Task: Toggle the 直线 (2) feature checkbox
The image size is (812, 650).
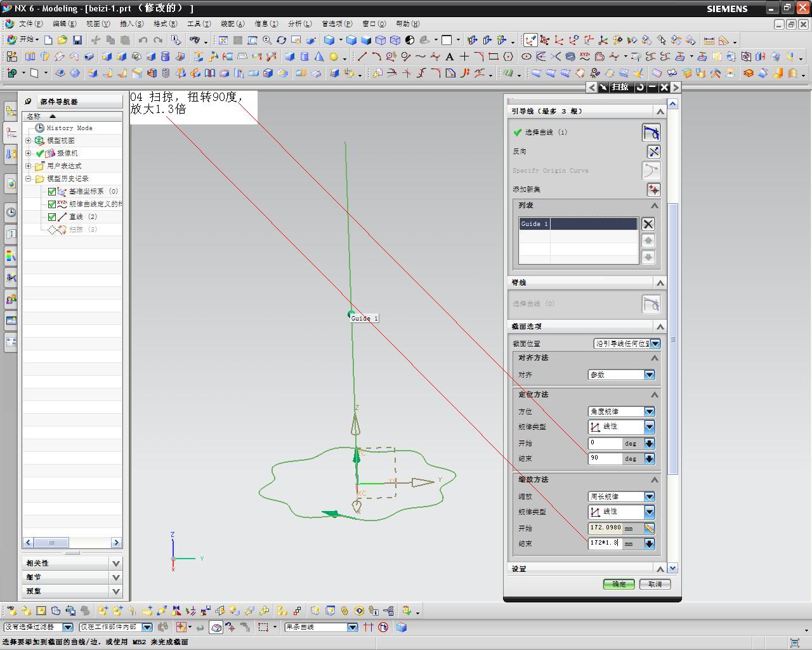Action: [x=52, y=216]
